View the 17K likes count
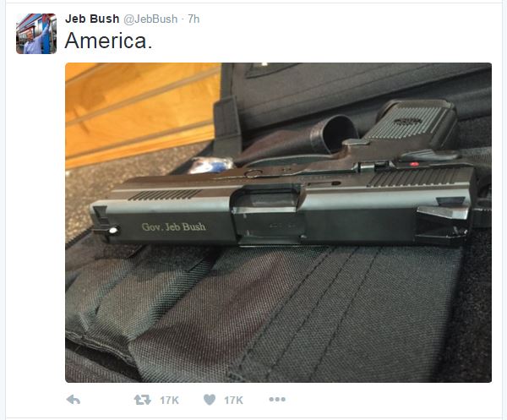This screenshot has width=507, height=420. point(233,401)
